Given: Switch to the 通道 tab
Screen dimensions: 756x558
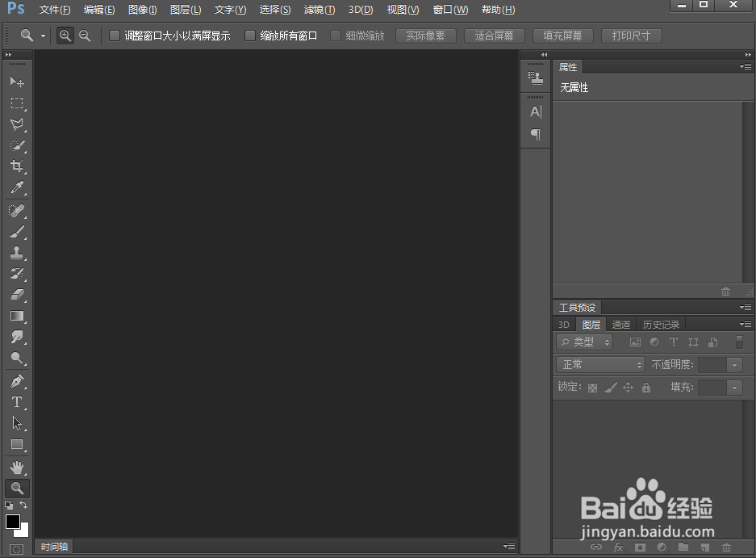Looking at the screenshot, I should point(621,325).
